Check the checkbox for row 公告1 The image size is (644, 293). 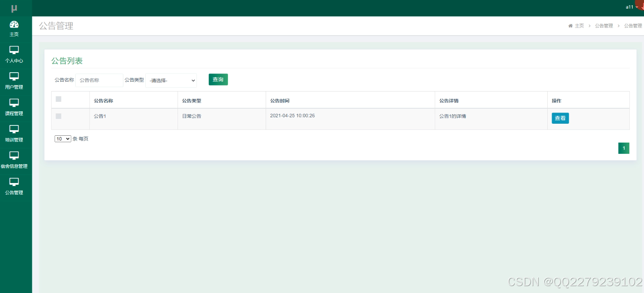click(x=58, y=116)
